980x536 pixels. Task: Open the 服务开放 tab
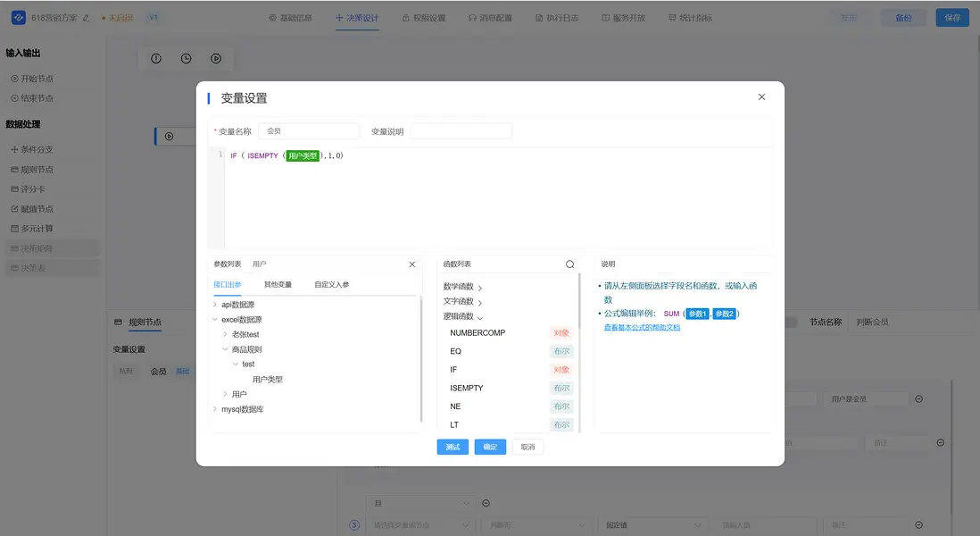click(623, 18)
